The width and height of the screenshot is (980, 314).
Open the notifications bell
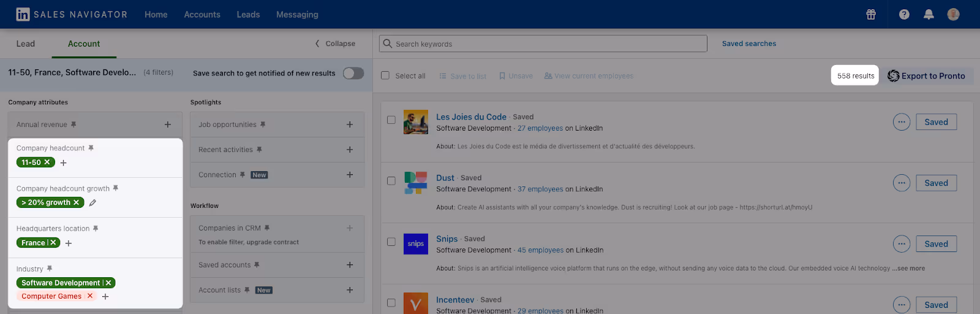929,15
